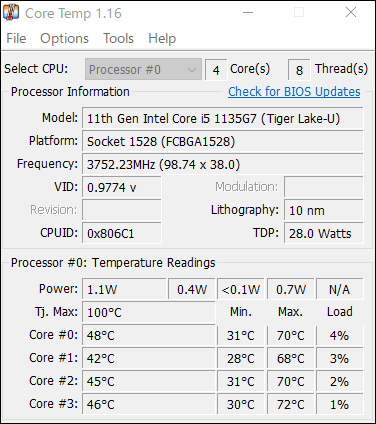Click the Platform value Socket 1528 (FCBGA1528)
The image size is (376, 424).
(x=223, y=142)
